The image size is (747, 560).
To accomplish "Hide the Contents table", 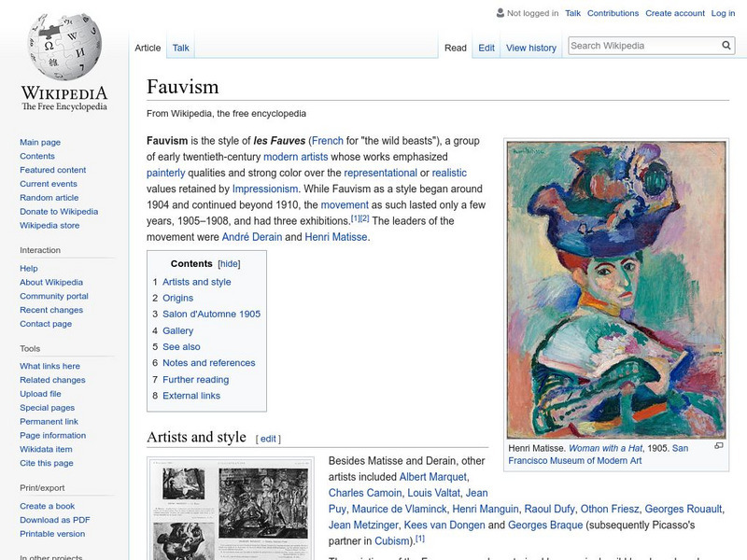I will [x=229, y=264].
